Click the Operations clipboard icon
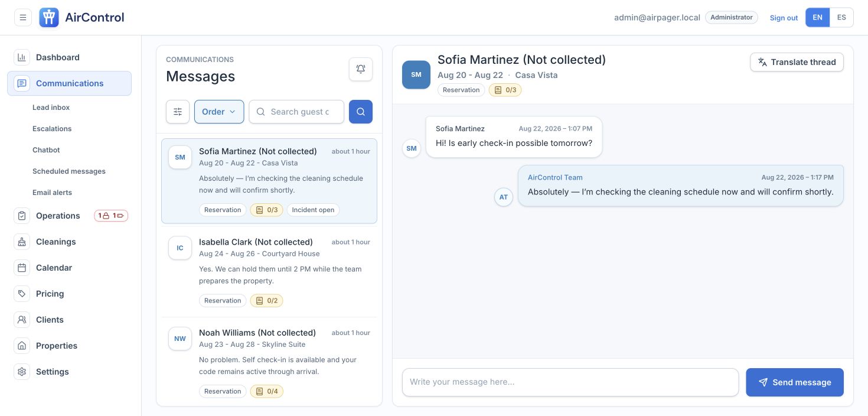The width and height of the screenshot is (868, 416). 22,216
